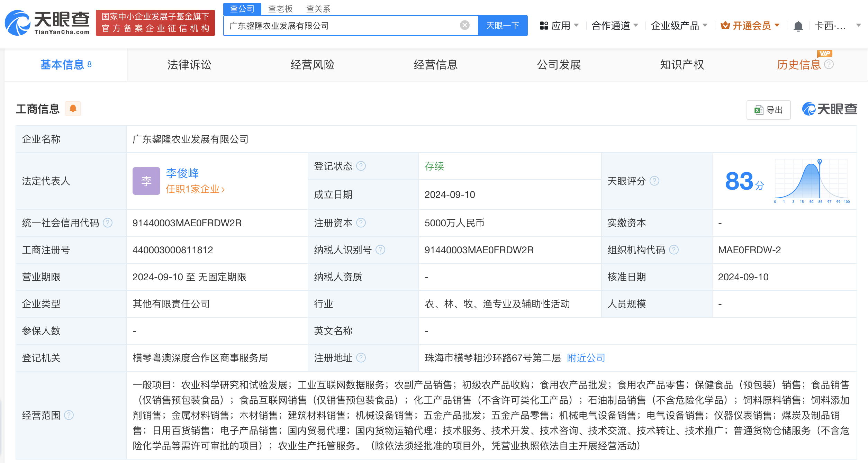This screenshot has height=463, width=868.
Task: Clear the search box with the x icon
Action: 464,25
